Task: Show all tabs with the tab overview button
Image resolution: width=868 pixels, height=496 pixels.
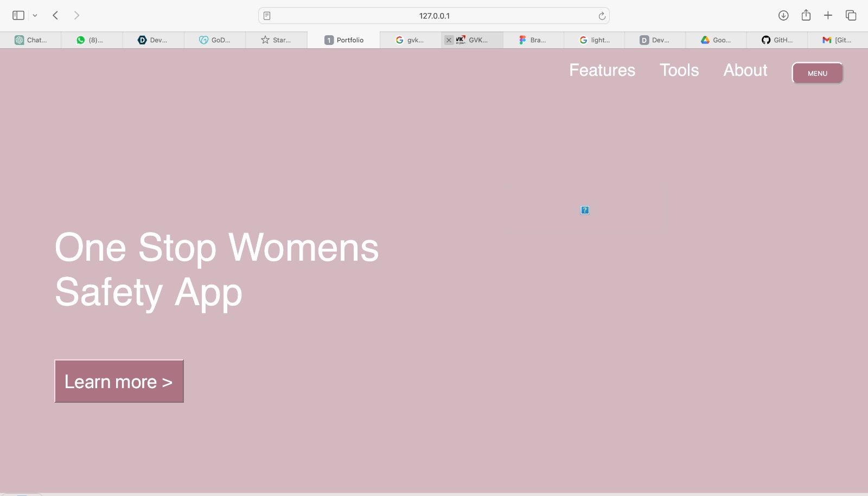Action: [850, 16]
